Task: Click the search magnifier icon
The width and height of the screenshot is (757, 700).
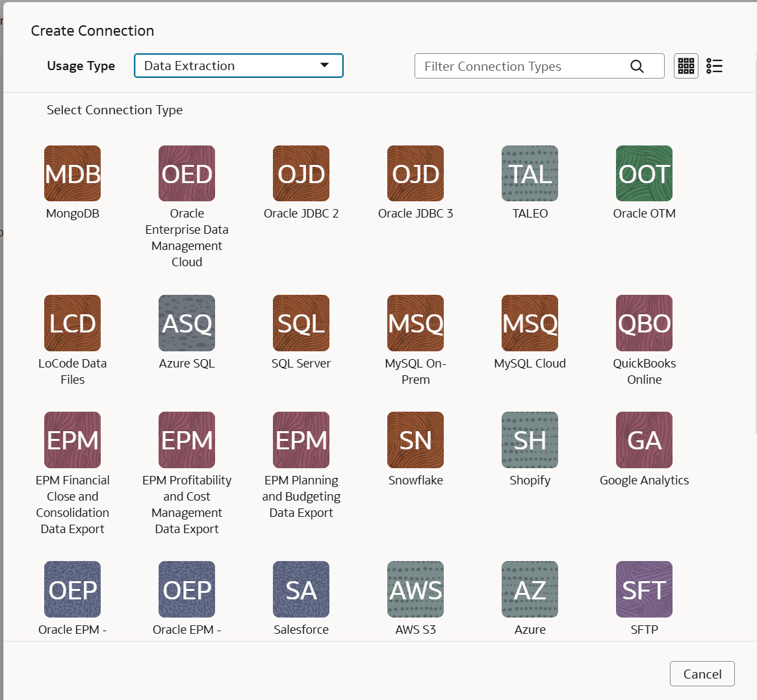Action: point(637,66)
